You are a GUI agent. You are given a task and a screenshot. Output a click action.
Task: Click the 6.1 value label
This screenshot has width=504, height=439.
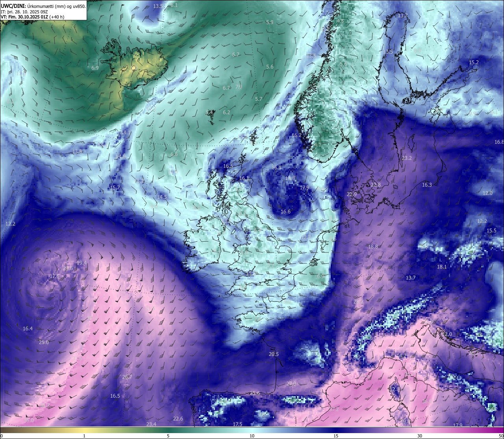tap(174, 5)
